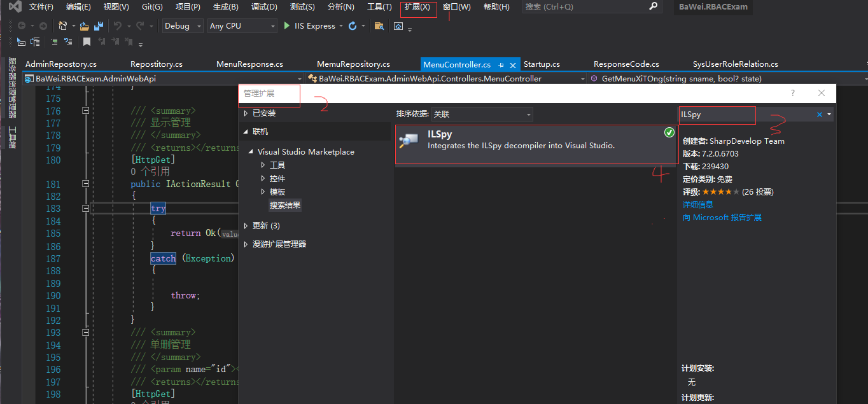
Task: Expand the 工具 category node
Action: 263,165
